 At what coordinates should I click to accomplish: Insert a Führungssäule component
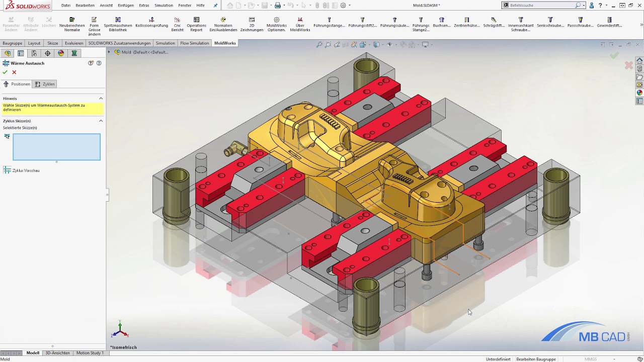[394, 23]
